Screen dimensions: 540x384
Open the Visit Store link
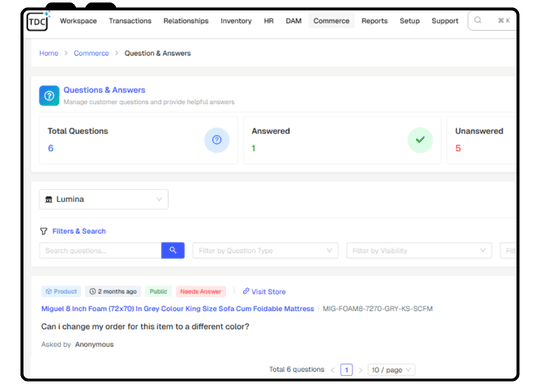pos(268,292)
